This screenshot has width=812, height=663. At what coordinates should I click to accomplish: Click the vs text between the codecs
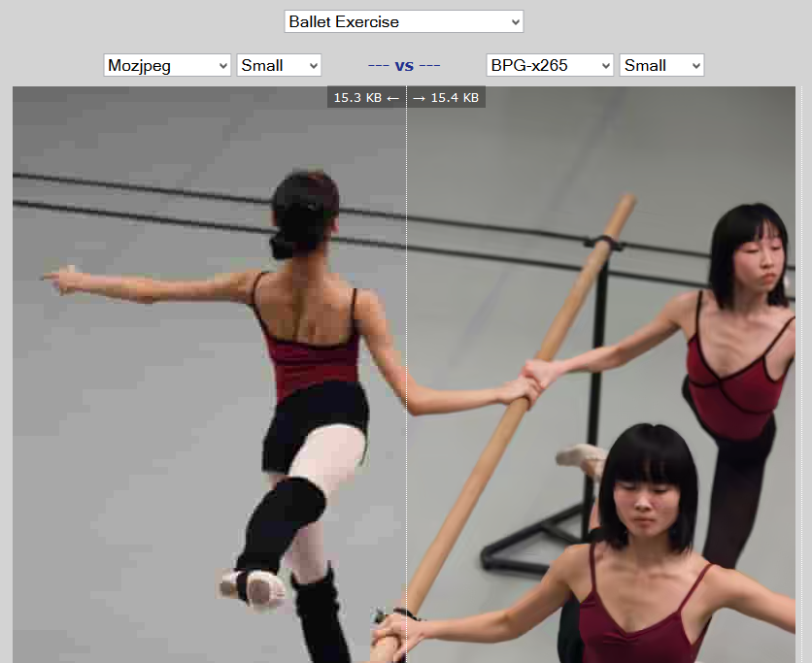[x=404, y=66]
